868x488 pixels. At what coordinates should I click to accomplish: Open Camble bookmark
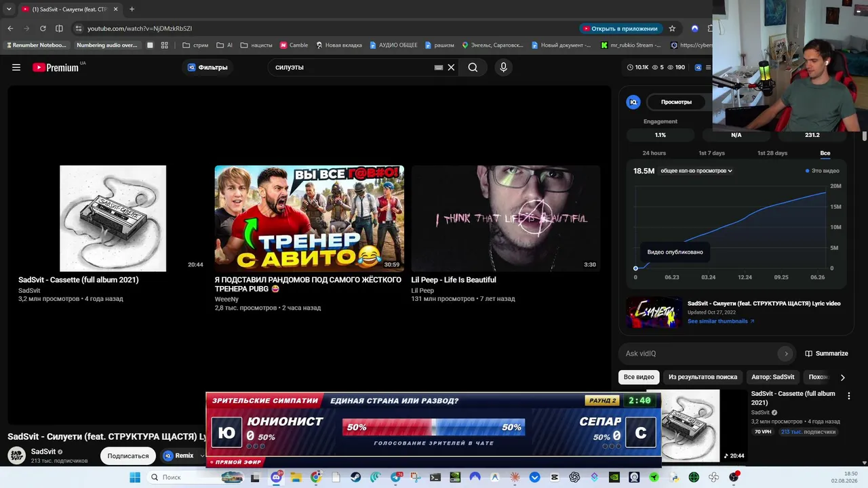[294, 45]
